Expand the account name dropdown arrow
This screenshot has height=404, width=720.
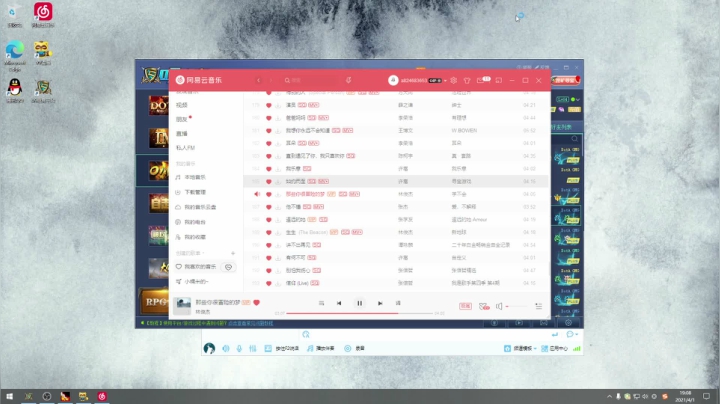click(445, 81)
